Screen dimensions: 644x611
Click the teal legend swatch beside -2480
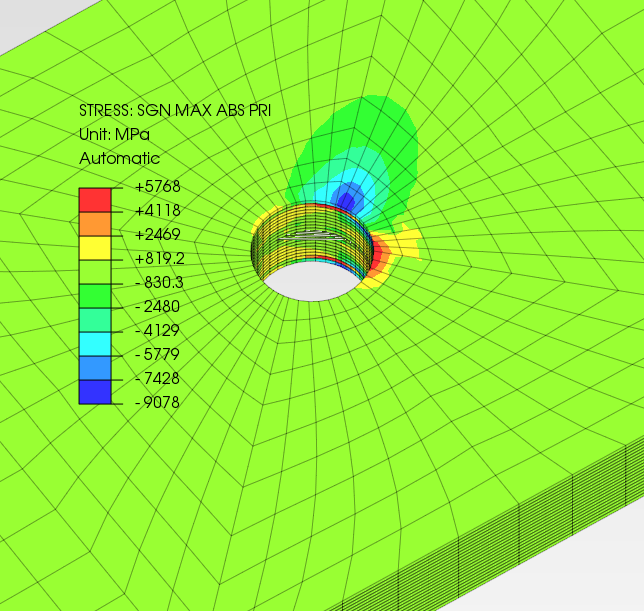pyautogui.click(x=95, y=320)
